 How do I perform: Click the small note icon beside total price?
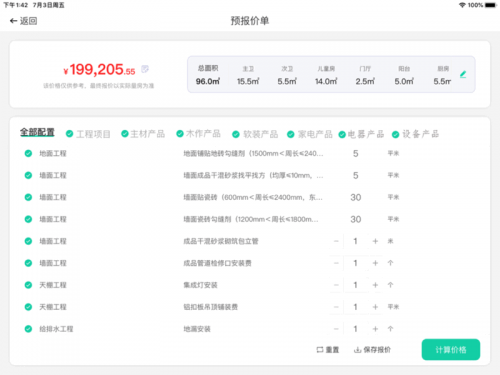[x=145, y=69]
